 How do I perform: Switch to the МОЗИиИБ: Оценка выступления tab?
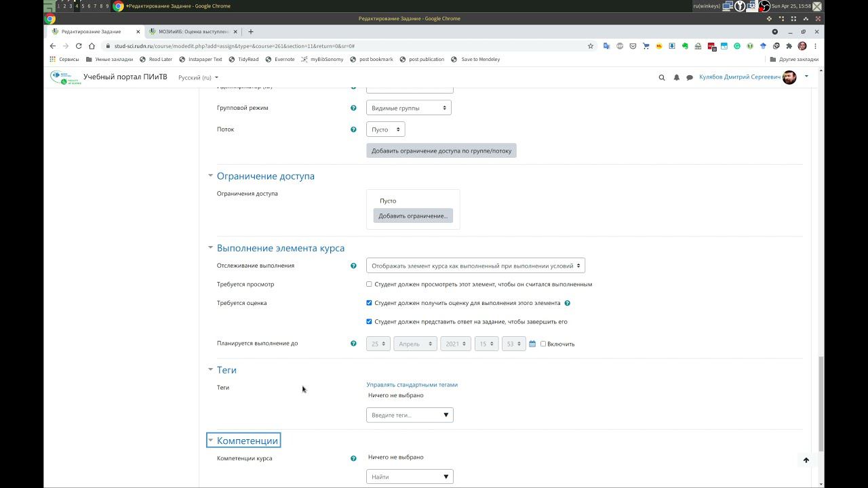(193, 31)
